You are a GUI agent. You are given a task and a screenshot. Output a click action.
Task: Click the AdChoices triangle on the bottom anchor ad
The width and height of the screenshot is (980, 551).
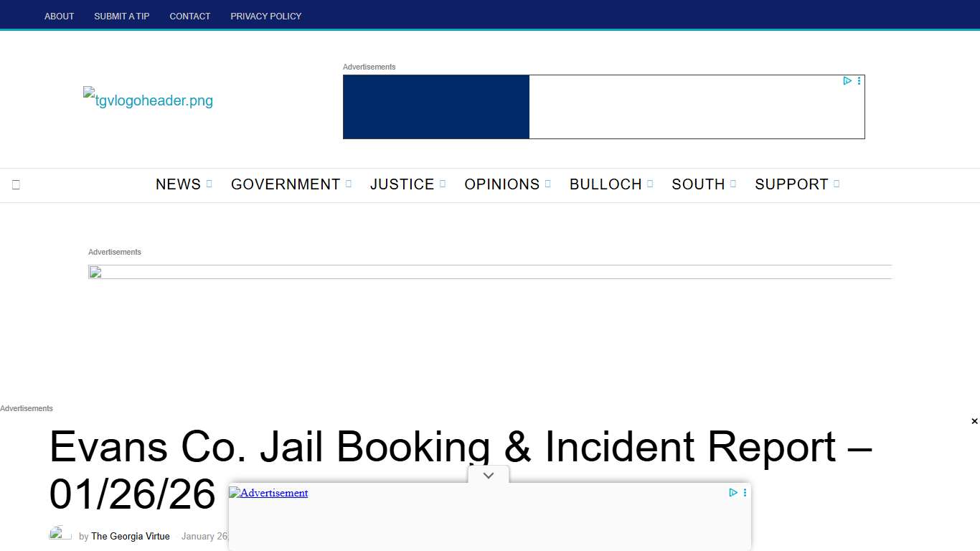(732, 493)
